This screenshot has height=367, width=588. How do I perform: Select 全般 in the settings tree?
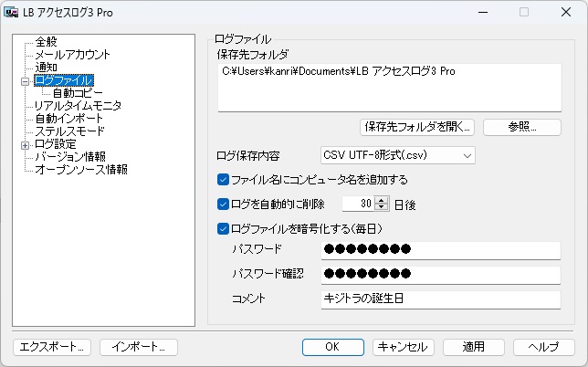click(47, 42)
